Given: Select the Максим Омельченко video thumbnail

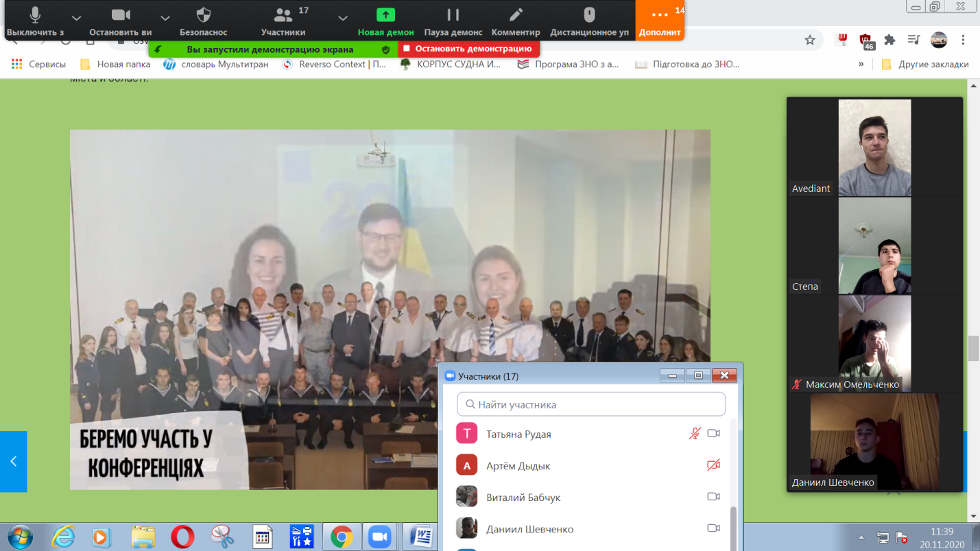Looking at the screenshot, I should (x=874, y=344).
